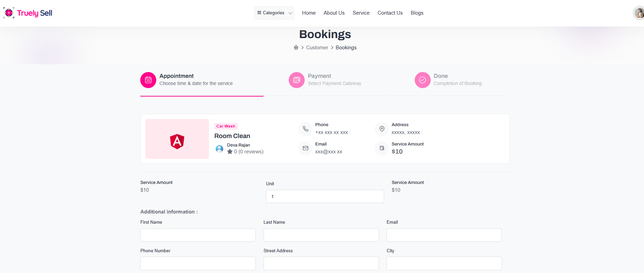This screenshot has width=644, height=273.
Task: Focus the Unit input field
Action: (325, 197)
